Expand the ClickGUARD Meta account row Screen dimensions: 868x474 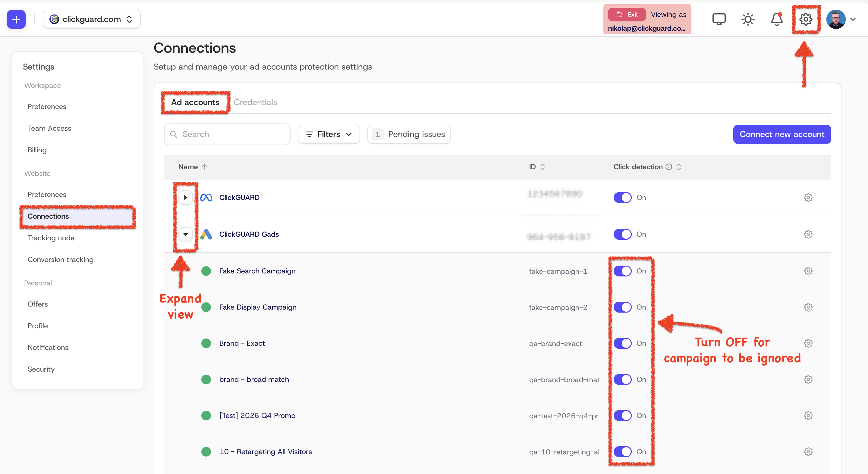tap(185, 197)
